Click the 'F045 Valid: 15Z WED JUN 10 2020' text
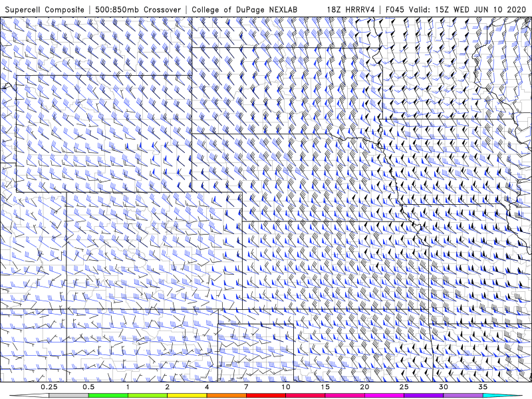 tap(456, 9)
